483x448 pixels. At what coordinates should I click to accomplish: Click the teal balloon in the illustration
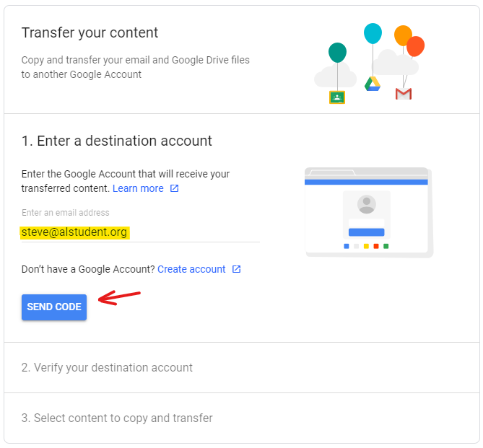(337, 53)
